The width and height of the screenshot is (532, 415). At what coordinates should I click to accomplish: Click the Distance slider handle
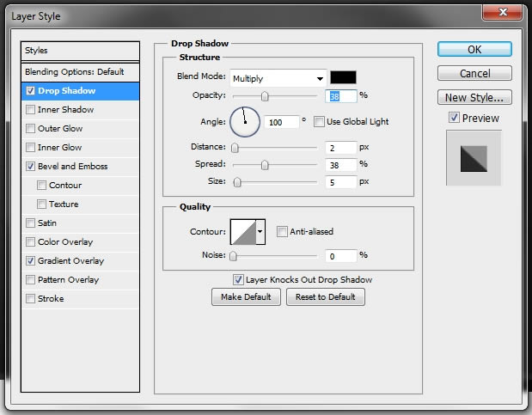[235, 148]
